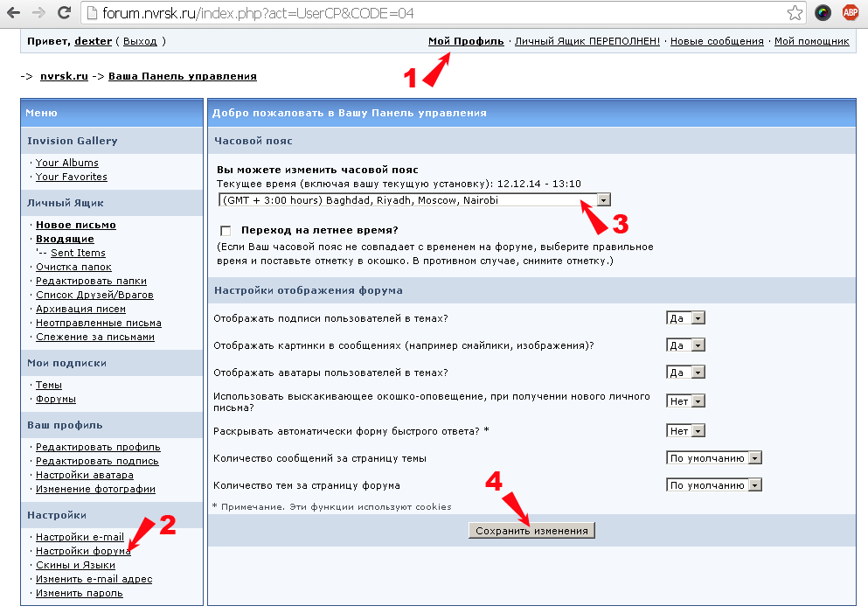Image resolution: width=868 pixels, height=613 pixels.
Task: Click the browser forward arrow
Action: (38, 12)
